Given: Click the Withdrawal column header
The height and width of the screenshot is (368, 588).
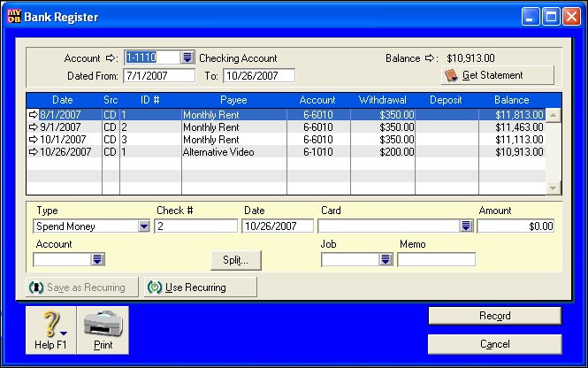Looking at the screenshot, I should click(383, 100).
